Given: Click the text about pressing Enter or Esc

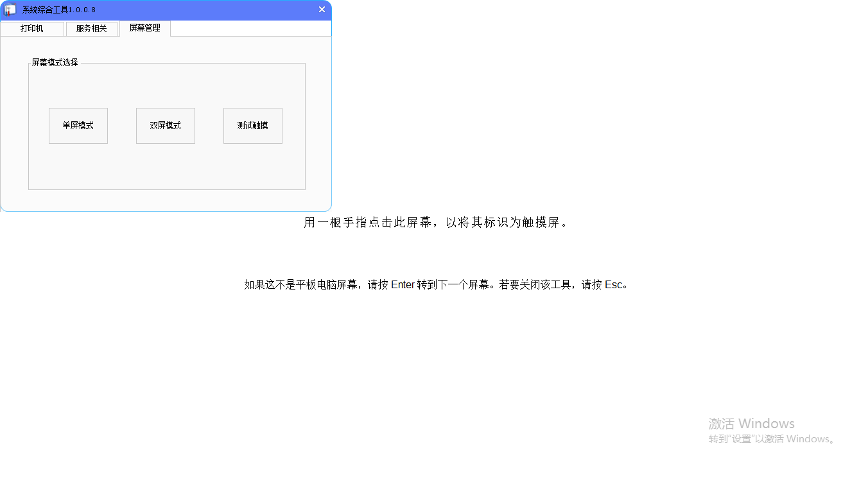Looking at the screenshot, I should (436, 284).
